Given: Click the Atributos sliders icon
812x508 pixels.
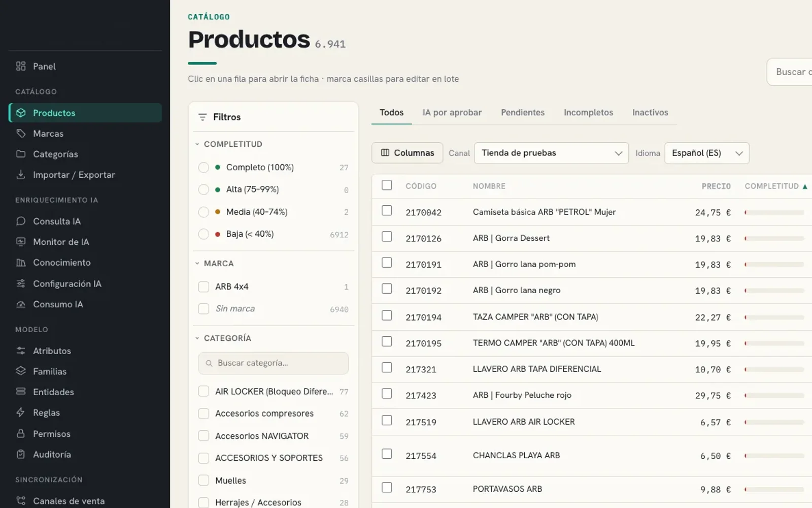Looking at the screenshot, I should point(21,351).
